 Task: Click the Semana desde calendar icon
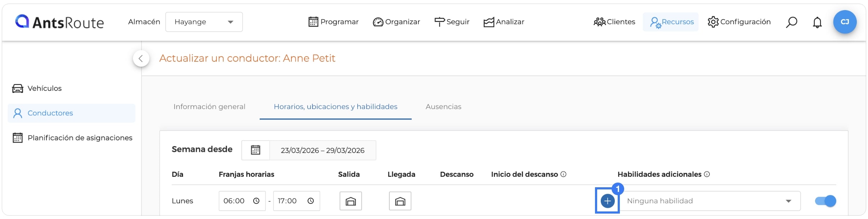(x=256, y=150)
